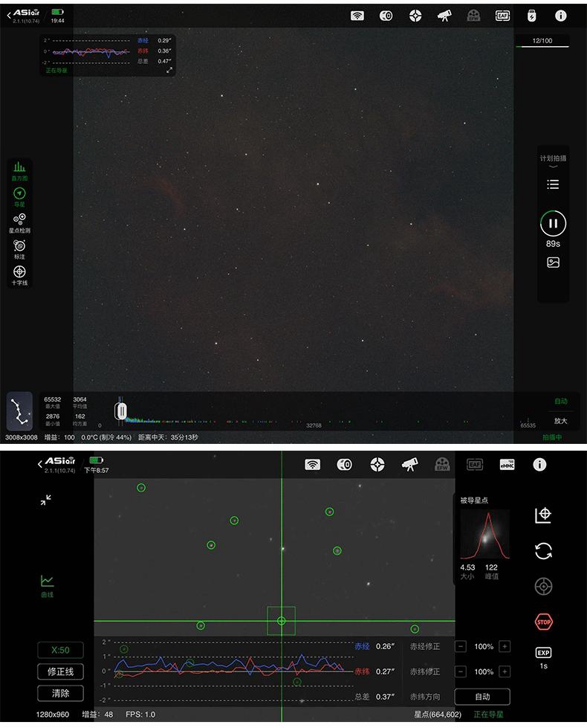Open the constellation sky atlas icon
The height and width of the screenshot is (728, 587).
(x=19, y=411)
